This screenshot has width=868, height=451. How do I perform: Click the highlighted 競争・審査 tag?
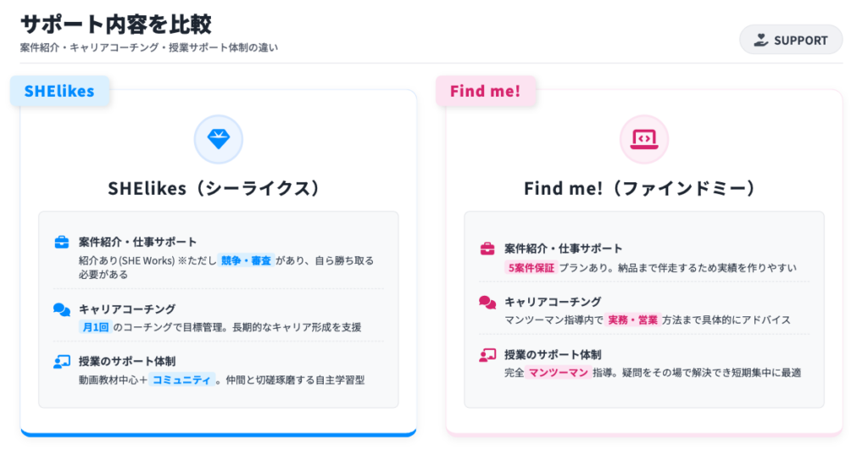(247, 260)
